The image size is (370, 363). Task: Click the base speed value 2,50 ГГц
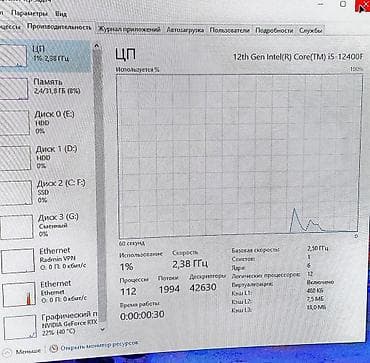pos(318,248)
